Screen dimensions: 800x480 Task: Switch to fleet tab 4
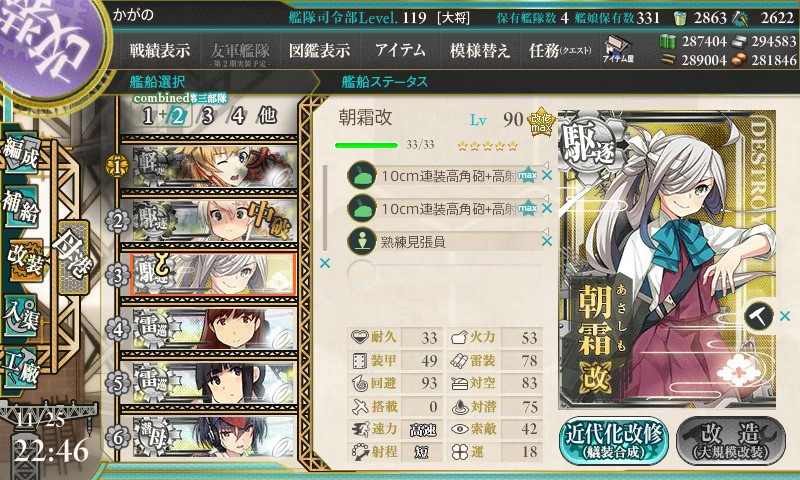pos(238,116)
